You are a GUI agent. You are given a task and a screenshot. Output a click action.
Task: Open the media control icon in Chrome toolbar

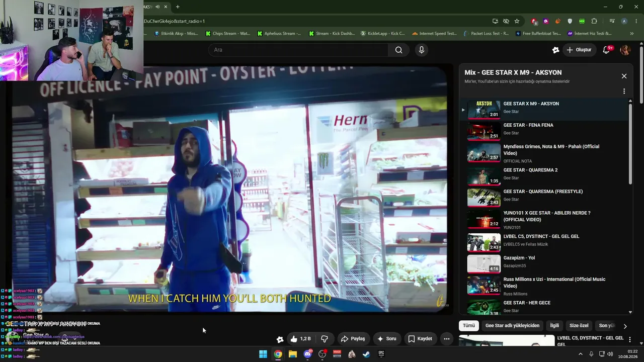(x=612, y=21)
